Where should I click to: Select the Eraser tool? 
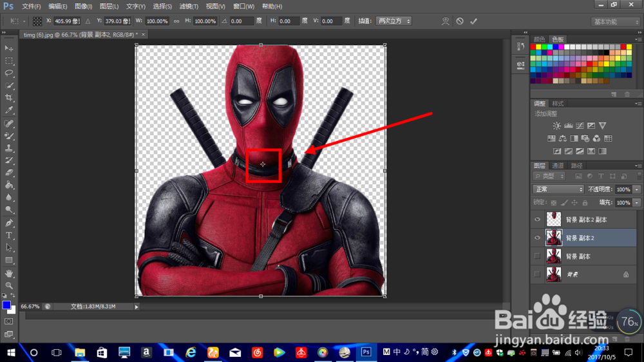coord(8,173)
